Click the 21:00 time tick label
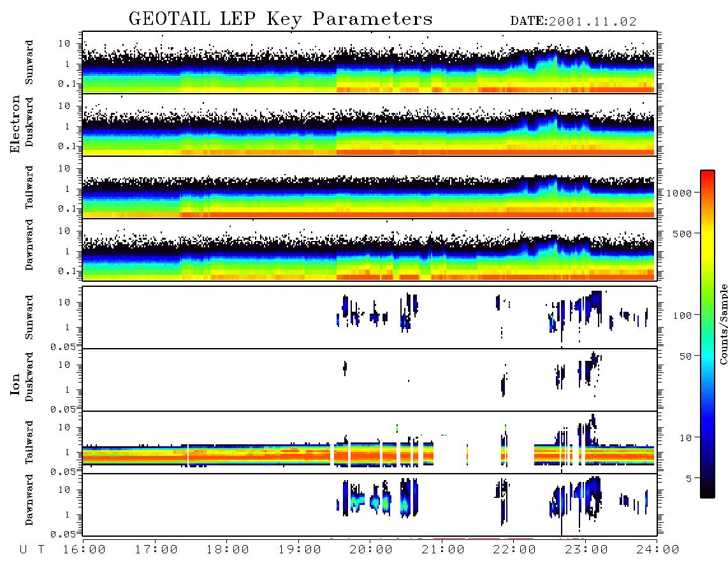 443,550
